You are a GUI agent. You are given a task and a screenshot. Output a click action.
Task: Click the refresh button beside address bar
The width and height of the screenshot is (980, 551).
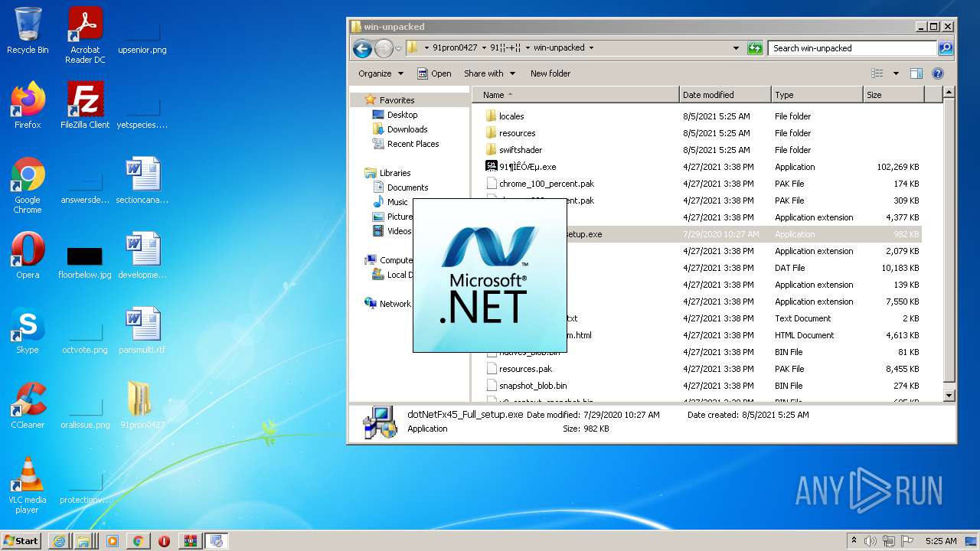755,48
